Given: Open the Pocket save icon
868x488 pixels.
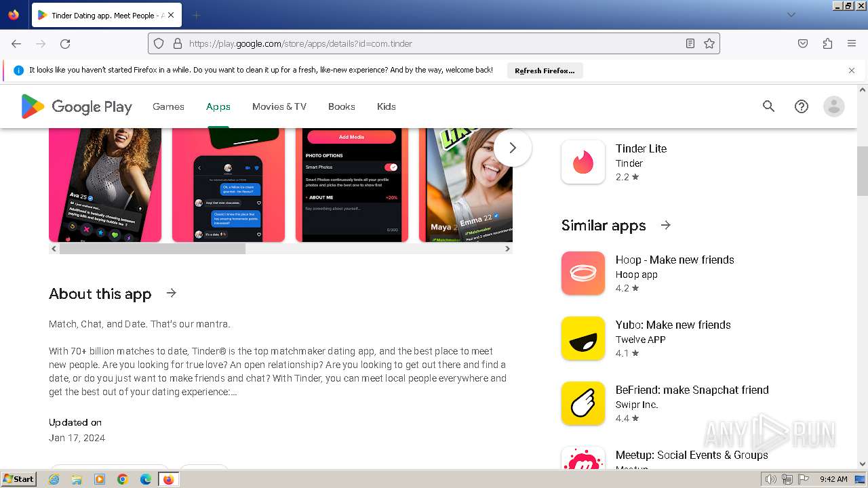Looking at the screenshot, I should pos(803,43).
